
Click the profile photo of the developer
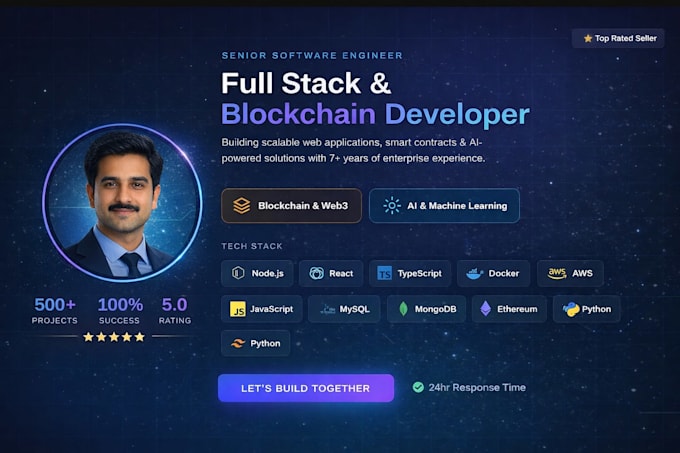click(x=122, y=203)
